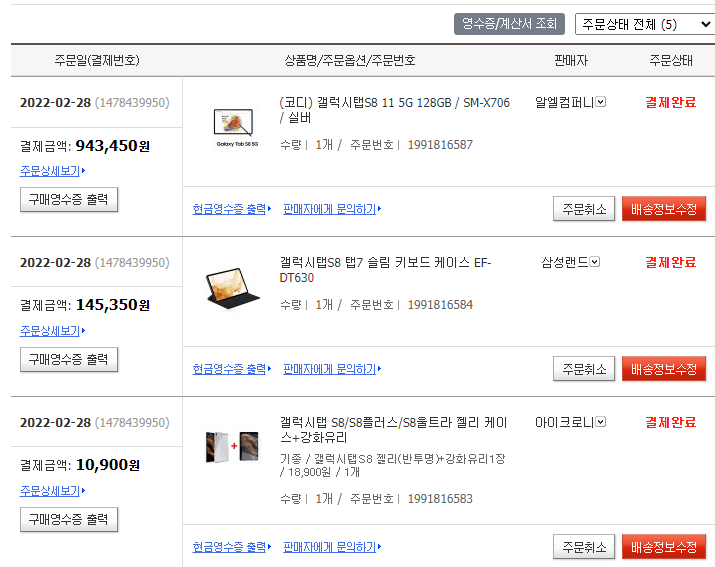Click 주문취소 for Galaxy Tab S8 SM-X706 order
The width and height of the screenshot is (715, 567).
tap(584, 209)
